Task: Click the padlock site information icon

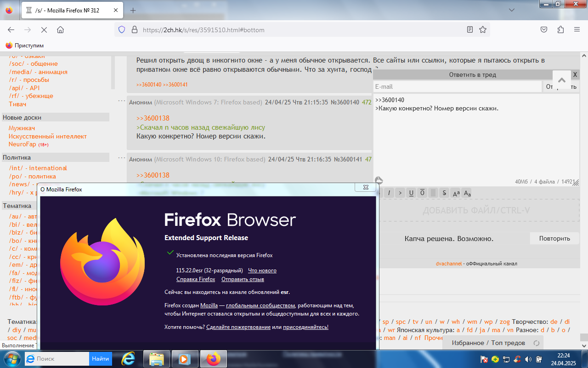Action: [x=135, y=29]
